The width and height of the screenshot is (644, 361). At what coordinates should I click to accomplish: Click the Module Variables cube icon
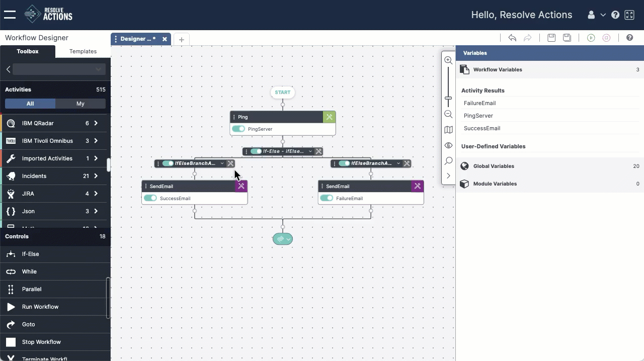click(x=465, y=184)
